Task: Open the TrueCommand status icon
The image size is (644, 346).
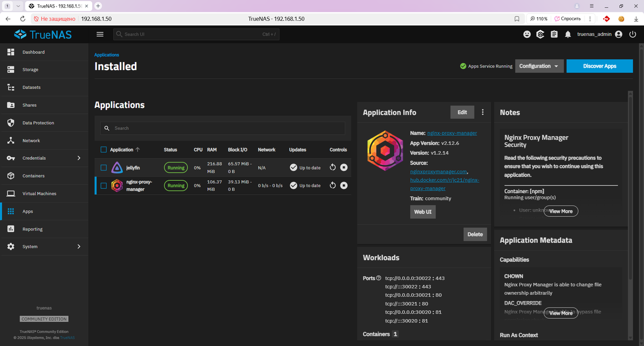Action: tap(540, 34)
